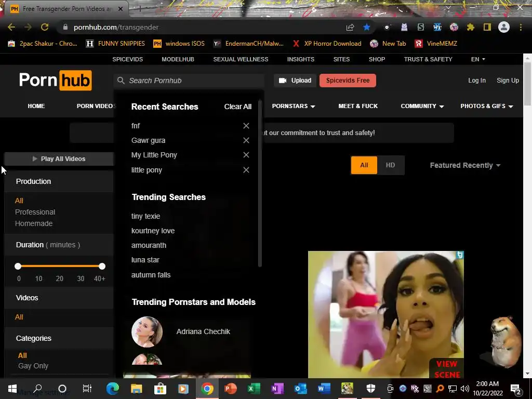Select Gay Only category filter
This screenshot has height=399, width=532.
(x=33, y=366)
